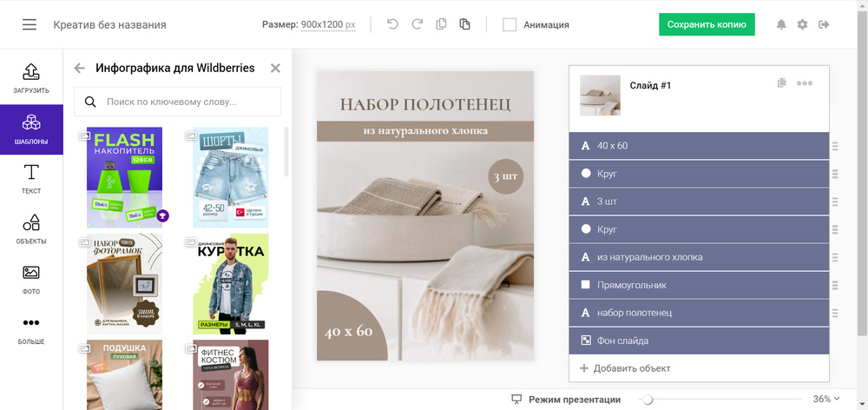
Task: Open the hamburger main menu
Action: click(x=30, y=24)
